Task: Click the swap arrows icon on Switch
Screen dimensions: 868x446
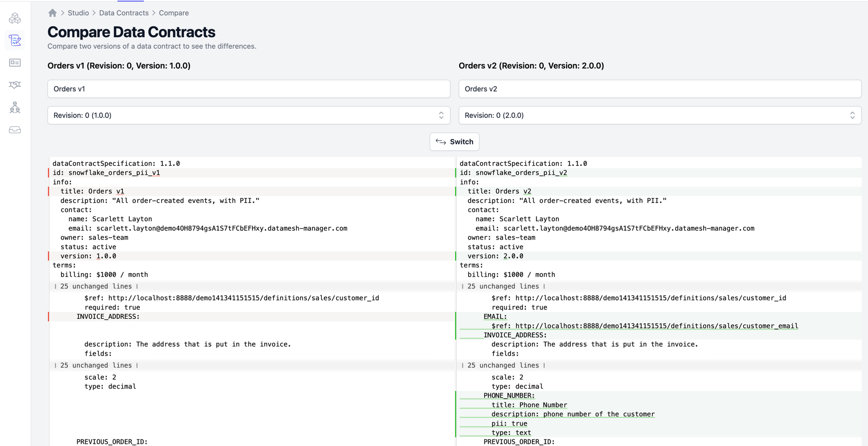Action: tap(441, 142)
